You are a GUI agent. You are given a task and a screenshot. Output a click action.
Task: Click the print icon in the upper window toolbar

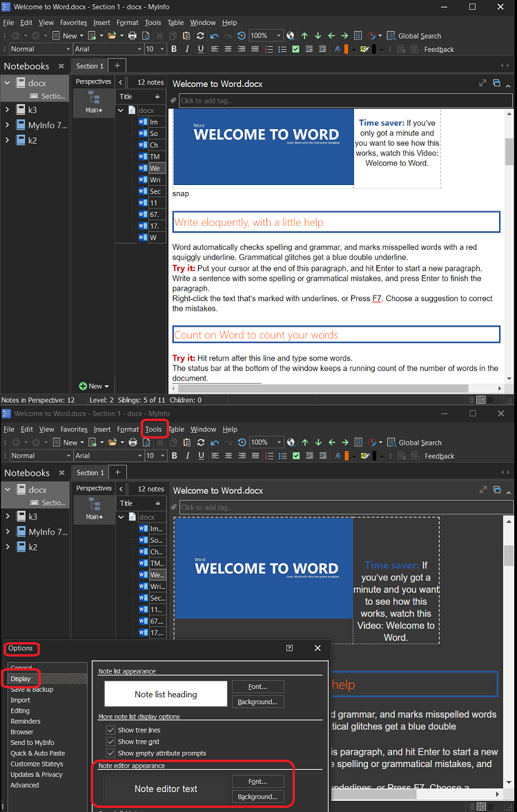(x=133, y=36)
